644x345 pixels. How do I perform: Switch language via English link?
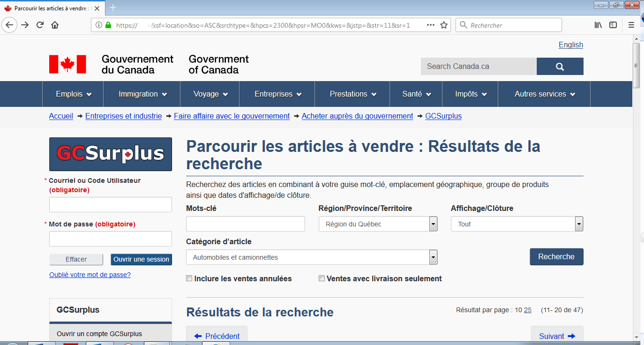point(570,45)
